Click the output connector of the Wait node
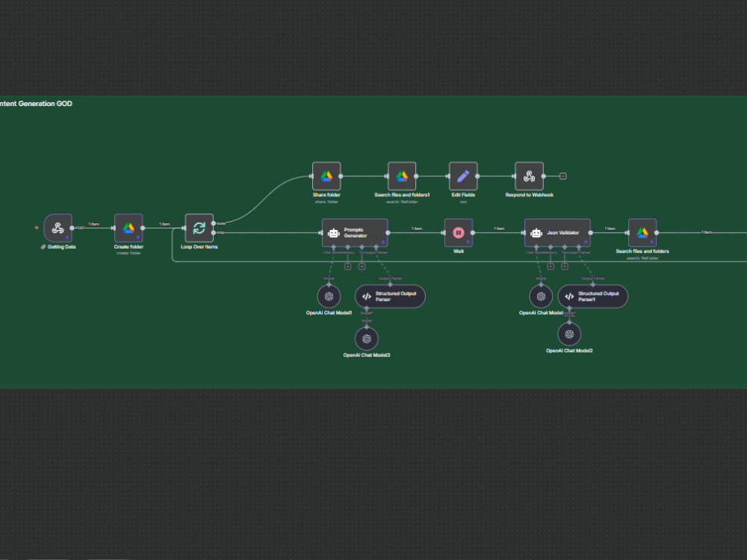Viewport: 747px width, 560px height. 473,233
